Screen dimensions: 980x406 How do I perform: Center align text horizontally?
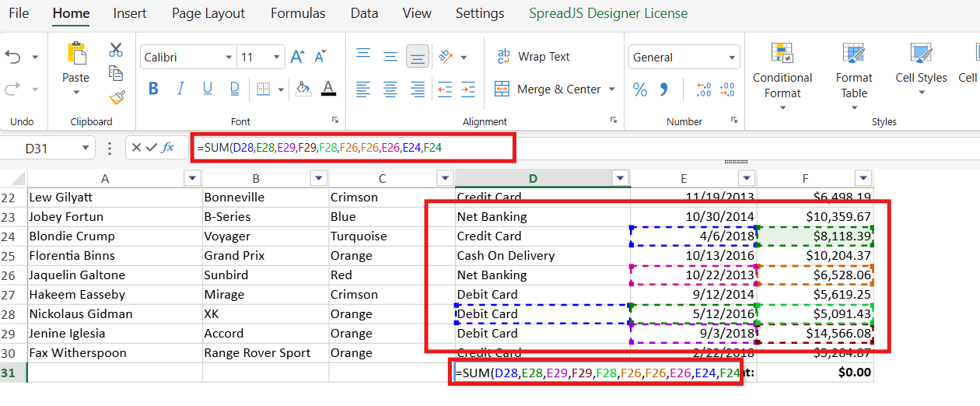pos(390,89)
